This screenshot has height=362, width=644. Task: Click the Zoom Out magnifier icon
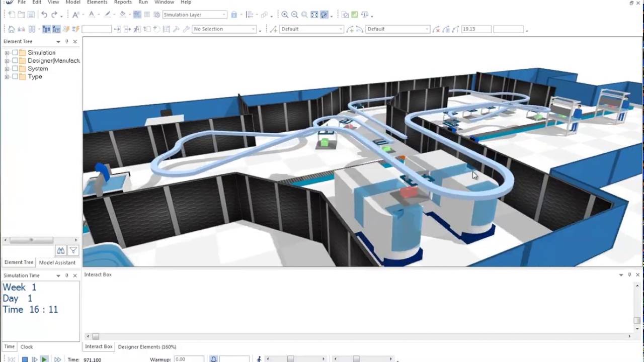295,15
